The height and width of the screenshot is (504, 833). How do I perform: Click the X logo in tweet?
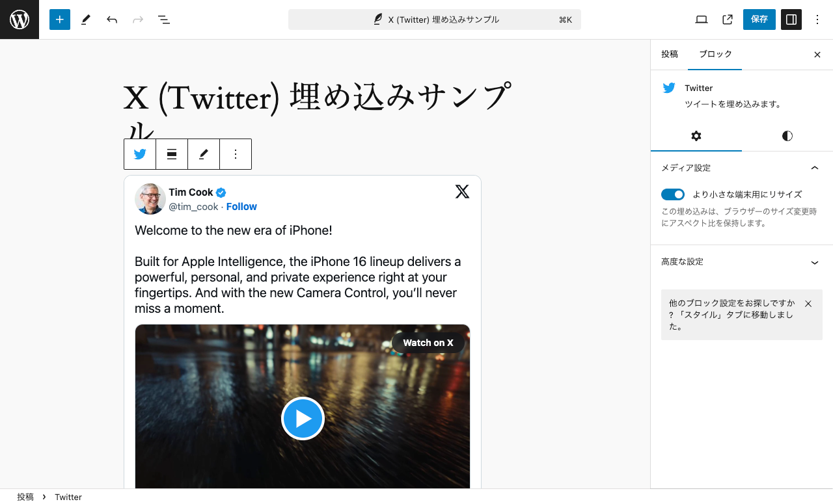click(462, 191)
